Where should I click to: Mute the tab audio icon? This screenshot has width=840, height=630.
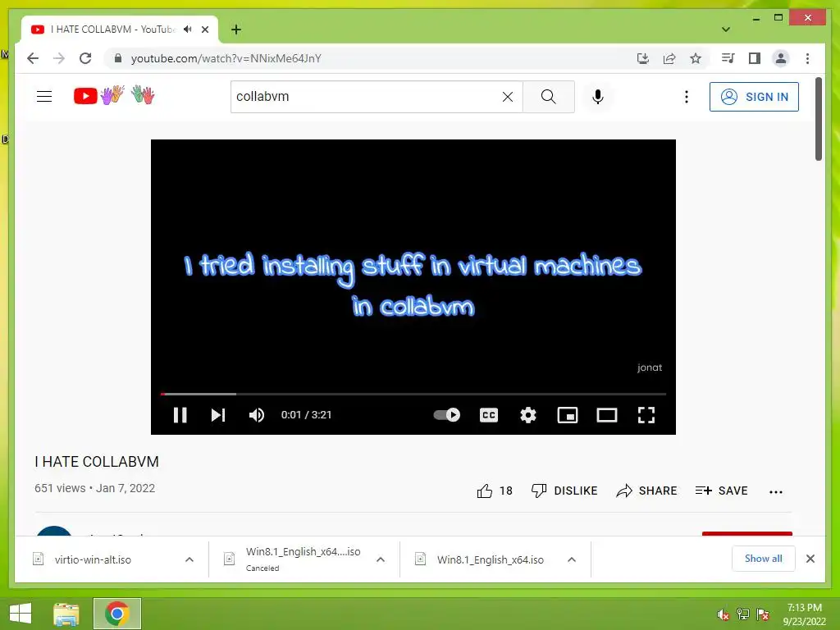point(188,30)
